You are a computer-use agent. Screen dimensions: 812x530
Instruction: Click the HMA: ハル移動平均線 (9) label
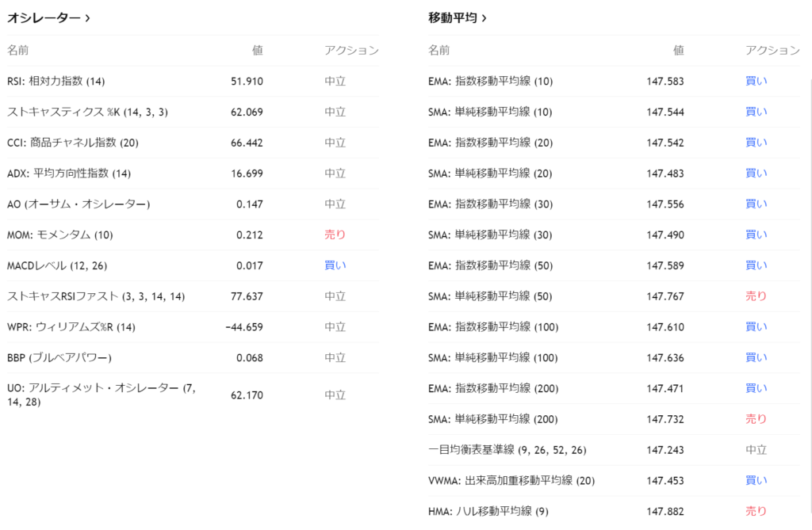coord(488,512)
